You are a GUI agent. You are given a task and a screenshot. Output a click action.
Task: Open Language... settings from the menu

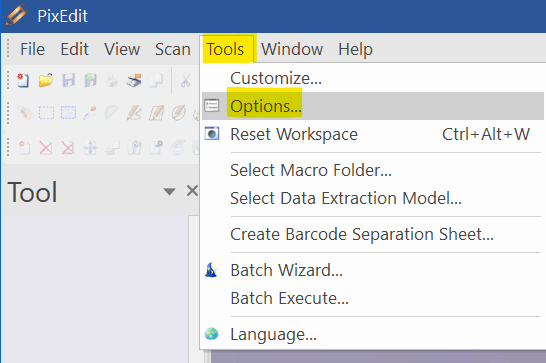click(x=373, y=334)
